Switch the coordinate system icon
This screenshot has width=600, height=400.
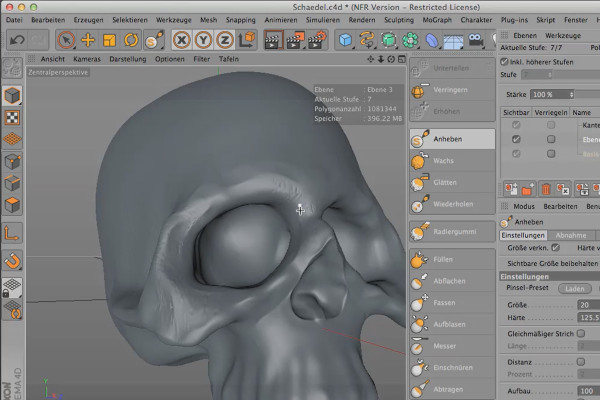[246, 40]
